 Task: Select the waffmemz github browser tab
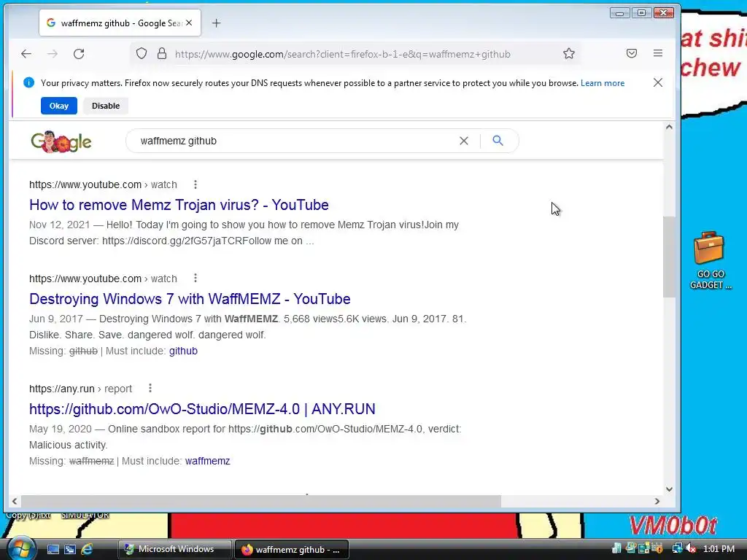[120, 23]
